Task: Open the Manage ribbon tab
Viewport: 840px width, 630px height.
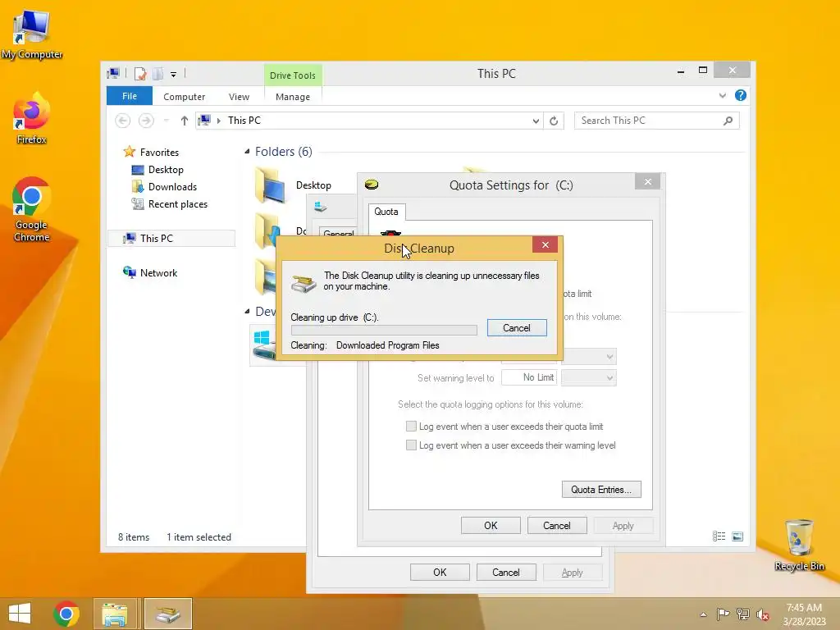Action: (x=293, y=97)
